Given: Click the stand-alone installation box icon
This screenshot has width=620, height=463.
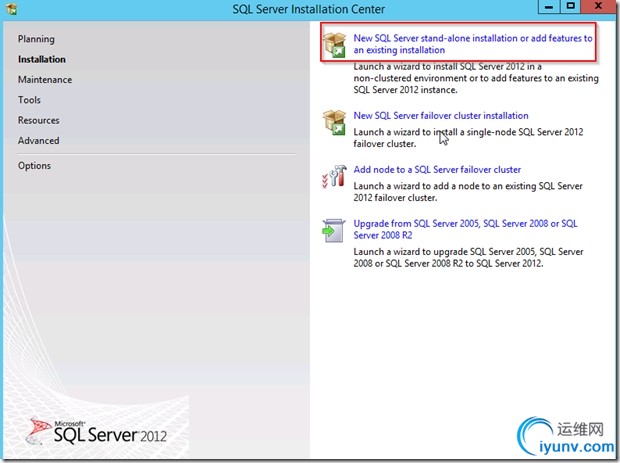Looking at the screenshot, I should (335, 45).
